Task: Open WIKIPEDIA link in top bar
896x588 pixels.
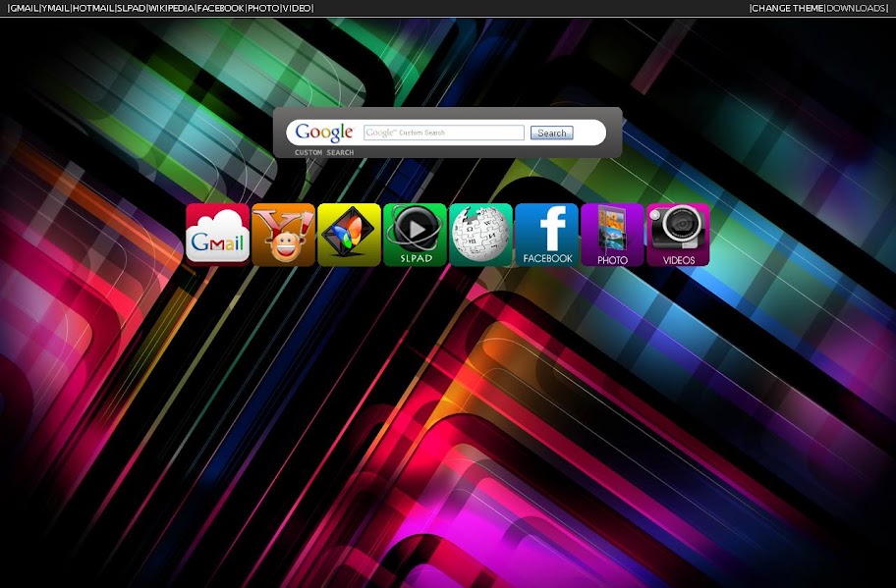Action: pyautogui.click(x=171, y=8)
